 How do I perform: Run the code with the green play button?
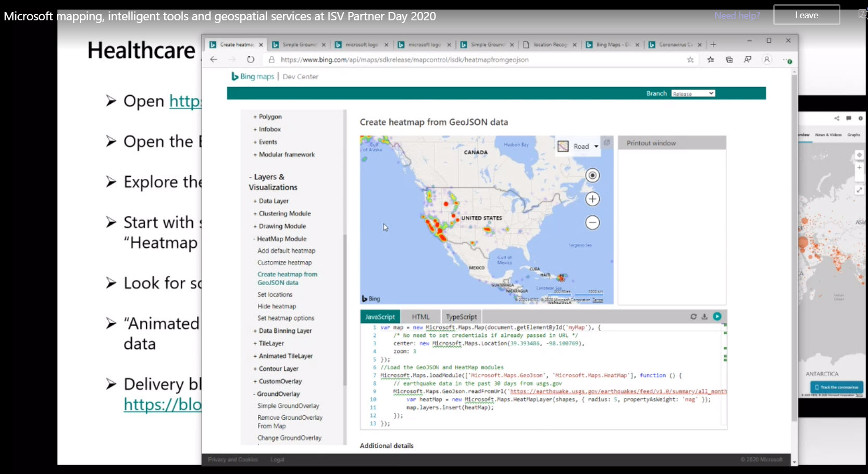click(717, 316)
